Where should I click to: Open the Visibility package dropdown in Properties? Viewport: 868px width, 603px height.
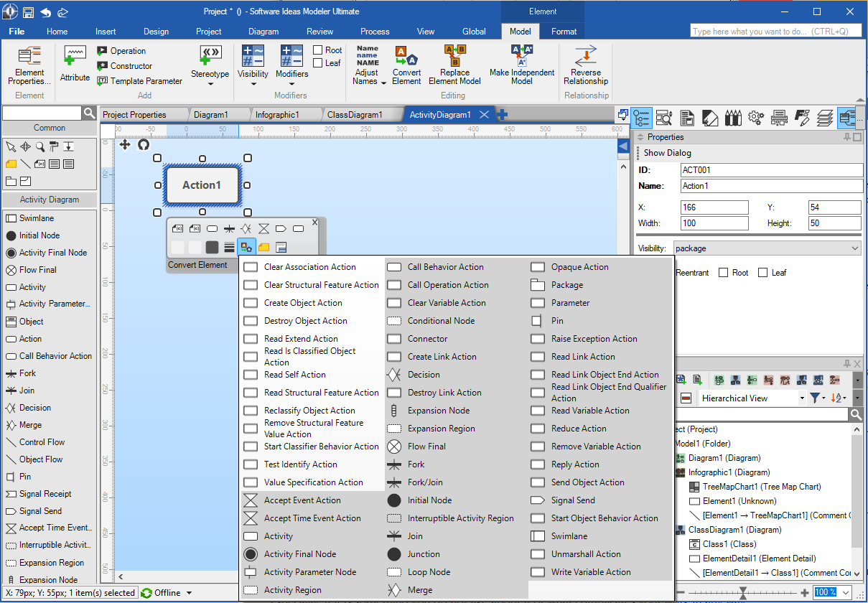click(x=767, y=248)
